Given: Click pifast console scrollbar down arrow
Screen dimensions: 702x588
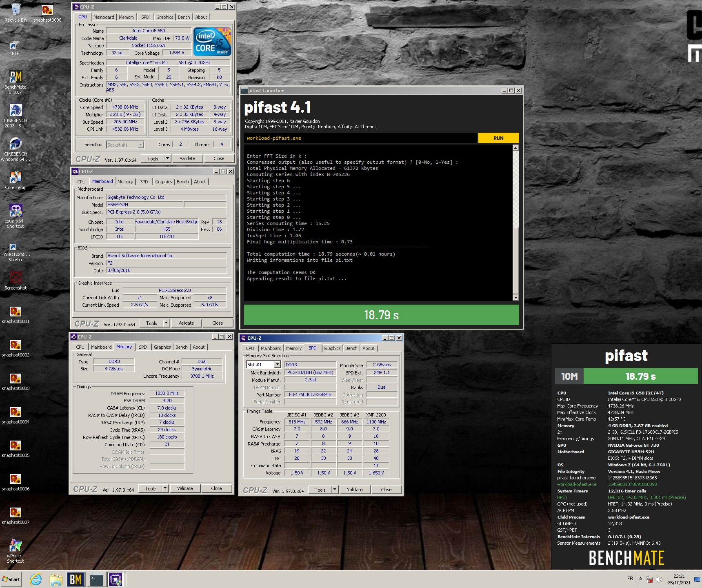Looking at the screenshot, I should pyautogui.click(x=515, y=297).
